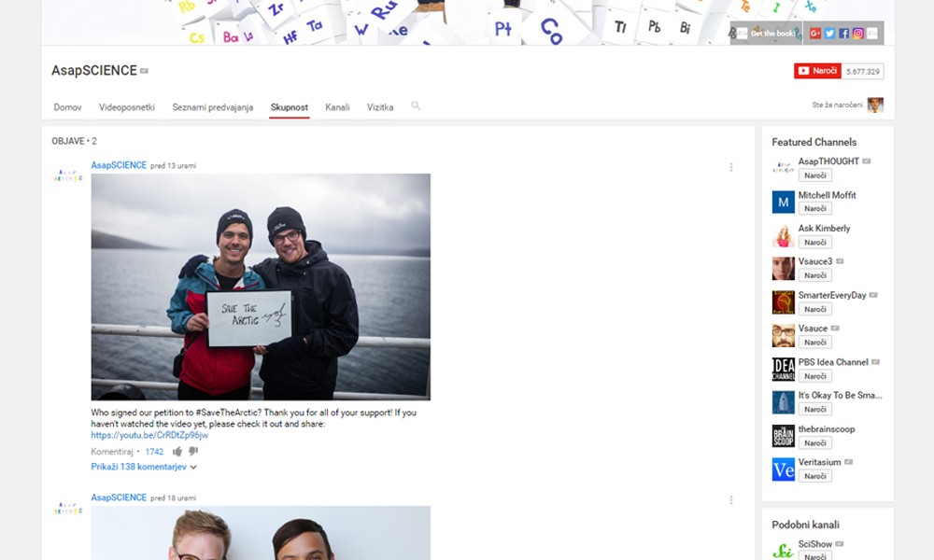Open the Kanali tab

(337, 107)
